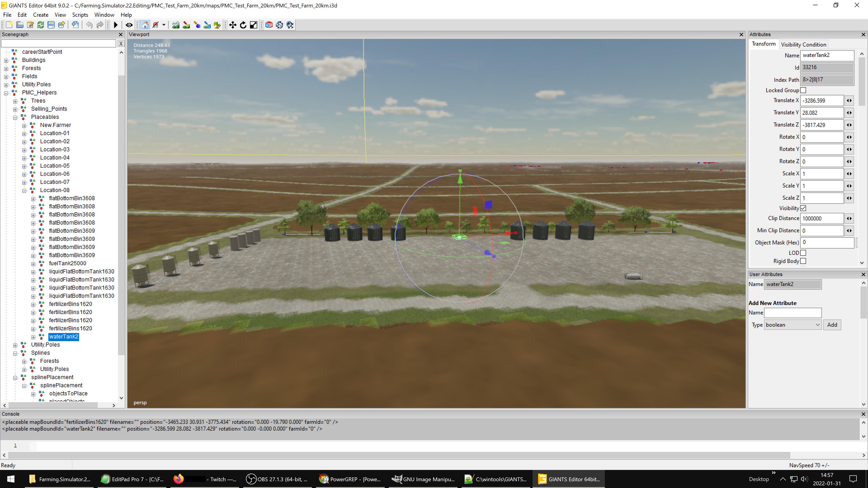This screenshot has height=488, width=868.
Task: Switch to the Visibility Condition tab
Action: 803,45
